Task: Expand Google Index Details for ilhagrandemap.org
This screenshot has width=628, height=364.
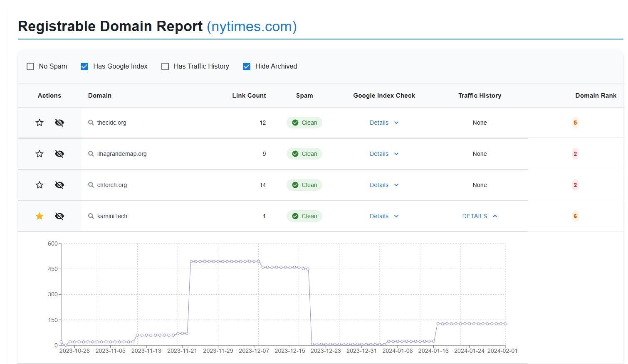Action: (x=384, y=154)
